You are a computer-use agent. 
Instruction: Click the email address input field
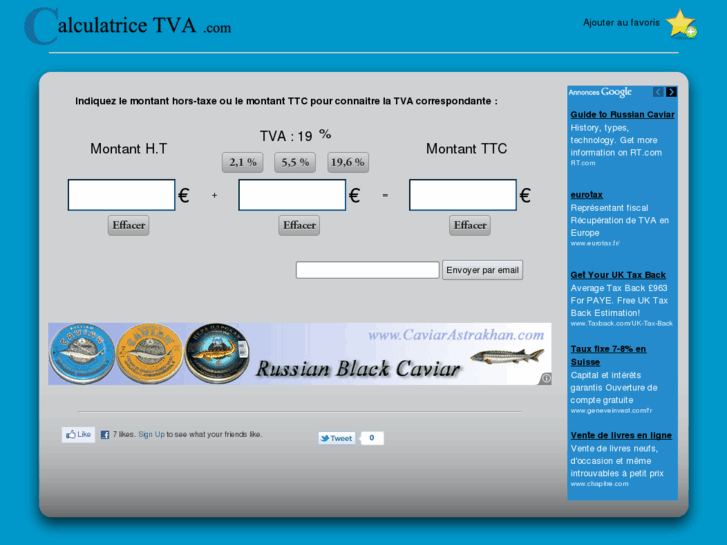pyautogui.click(x=368, y=270)
